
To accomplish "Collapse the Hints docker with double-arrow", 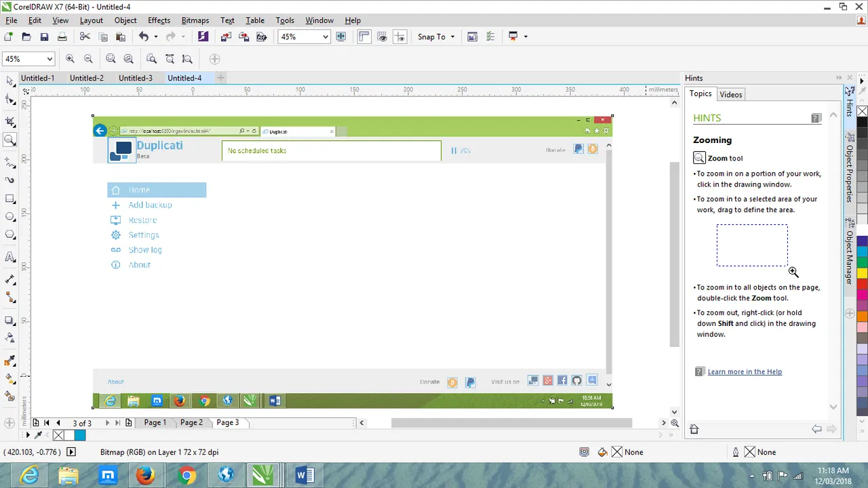I will click(839, 78).
